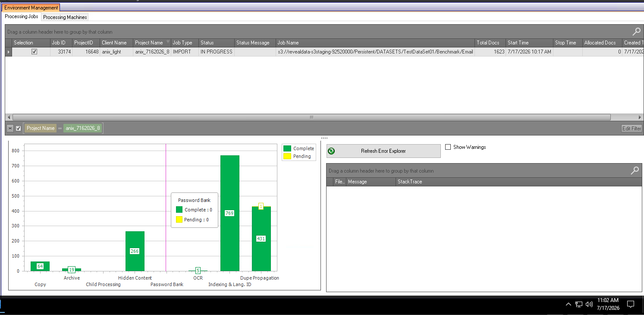Click the Dupe Propagation bar labeled 431
This screenshot has height=315, width=644.
click(261, 239)
